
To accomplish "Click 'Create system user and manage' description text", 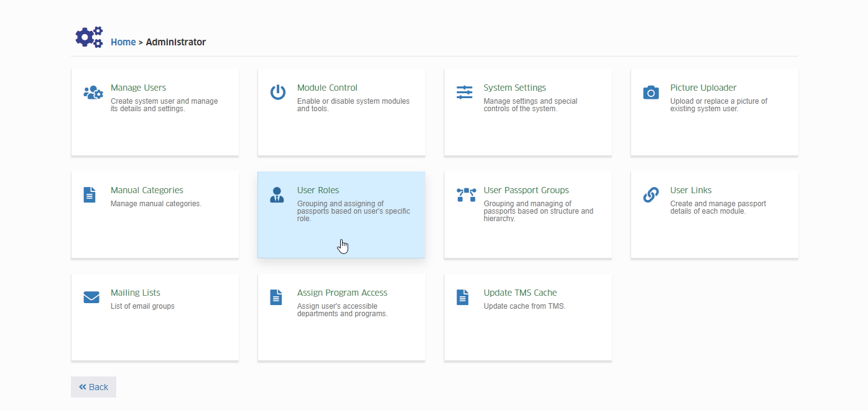I will coord(164,105).
